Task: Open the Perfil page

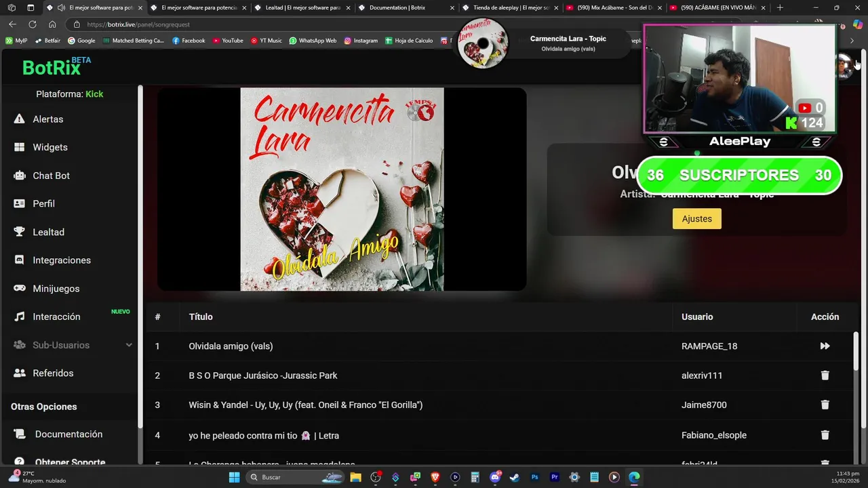Action: tap(43, 203)
